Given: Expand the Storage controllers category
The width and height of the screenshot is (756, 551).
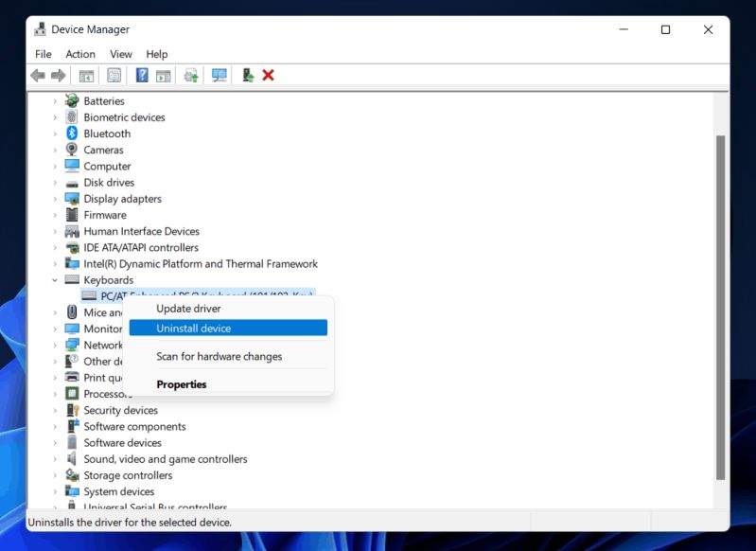Looking at the screenshot, I should pyautogui.click(x=55, y=475).
